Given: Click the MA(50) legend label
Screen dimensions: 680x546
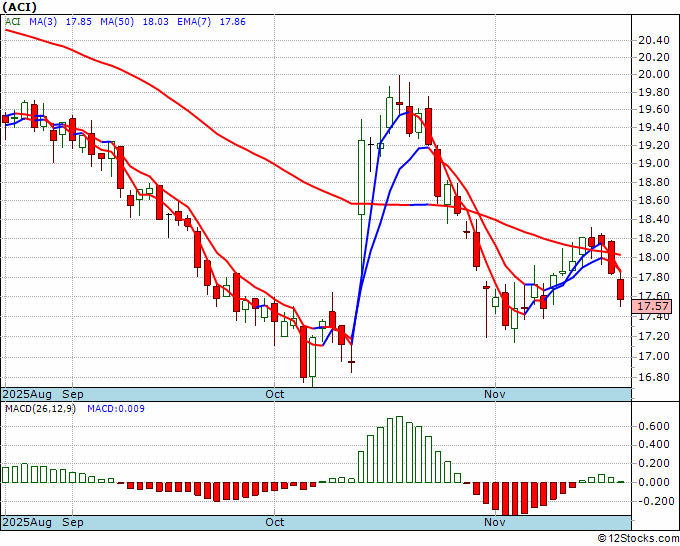Looking at the screenshot, I should tap(117, 22).
